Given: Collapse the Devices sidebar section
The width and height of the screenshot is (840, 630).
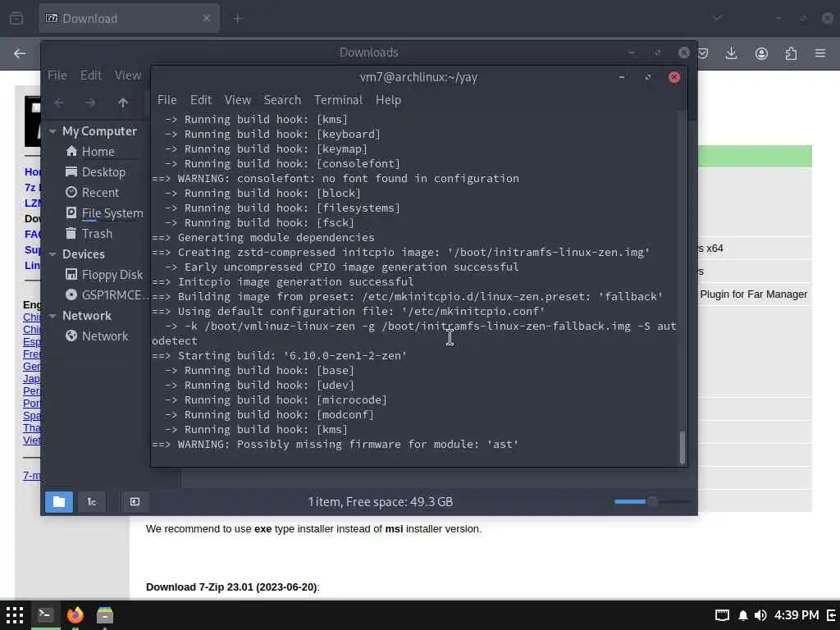Looking at the screenshot, I should (x=52, y=254).
